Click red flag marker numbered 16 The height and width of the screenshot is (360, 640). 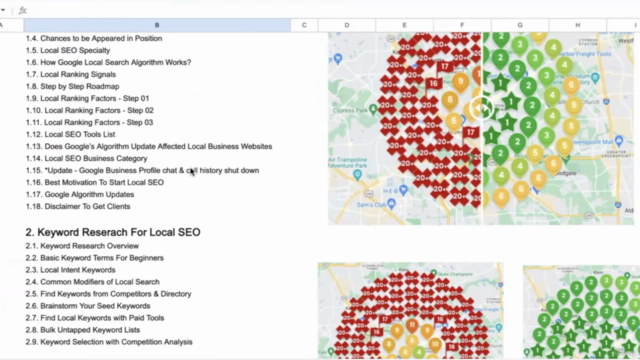(433, 84)
